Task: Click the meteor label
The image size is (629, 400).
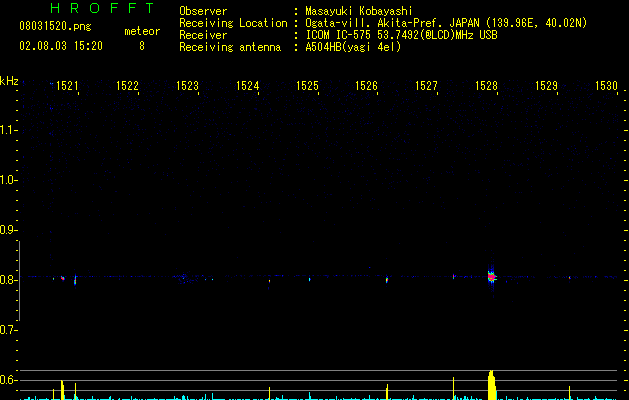Action: click(x=142, y=31)
